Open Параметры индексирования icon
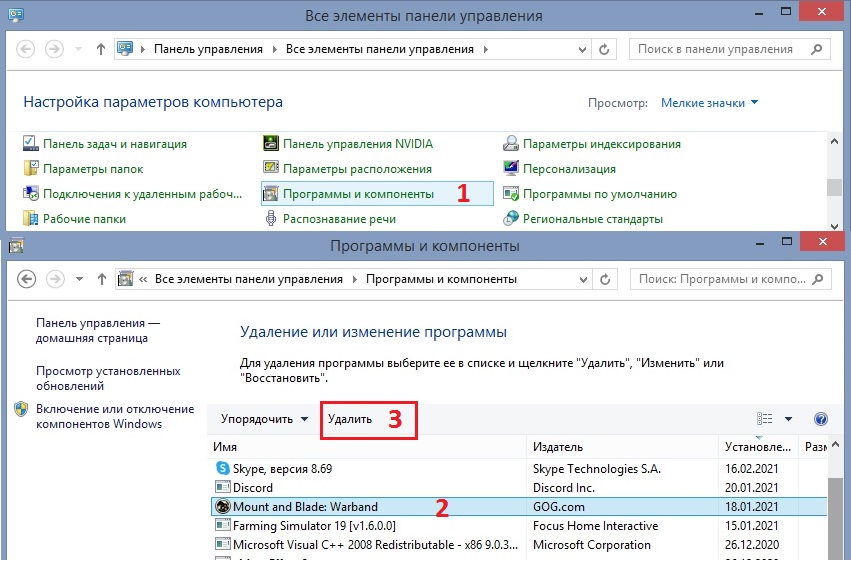This screenshot has height=563, width=851. coord(511,144)
